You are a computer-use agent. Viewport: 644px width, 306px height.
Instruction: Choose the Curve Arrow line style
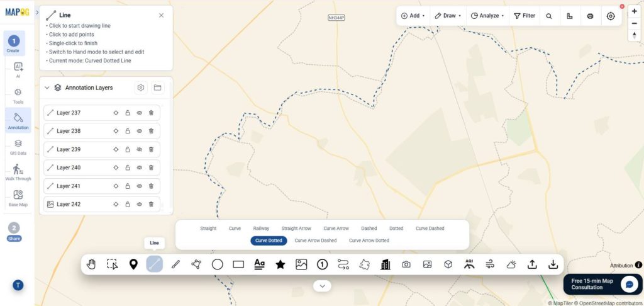pos(336,229)
